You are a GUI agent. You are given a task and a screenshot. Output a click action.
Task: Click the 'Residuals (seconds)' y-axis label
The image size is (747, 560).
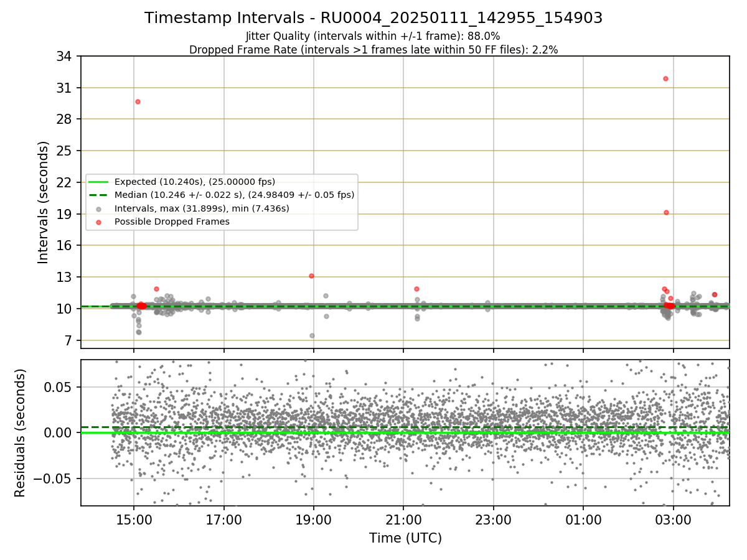(20, 432)
